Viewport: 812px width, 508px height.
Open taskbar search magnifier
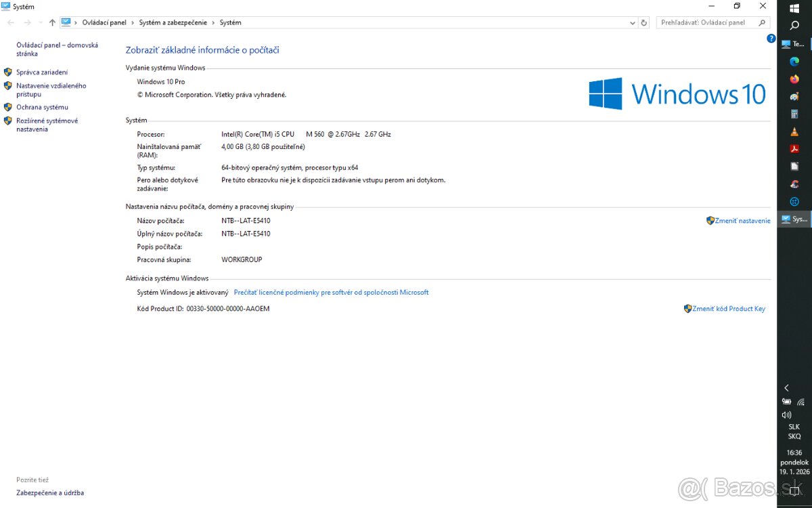pos(794,26)
